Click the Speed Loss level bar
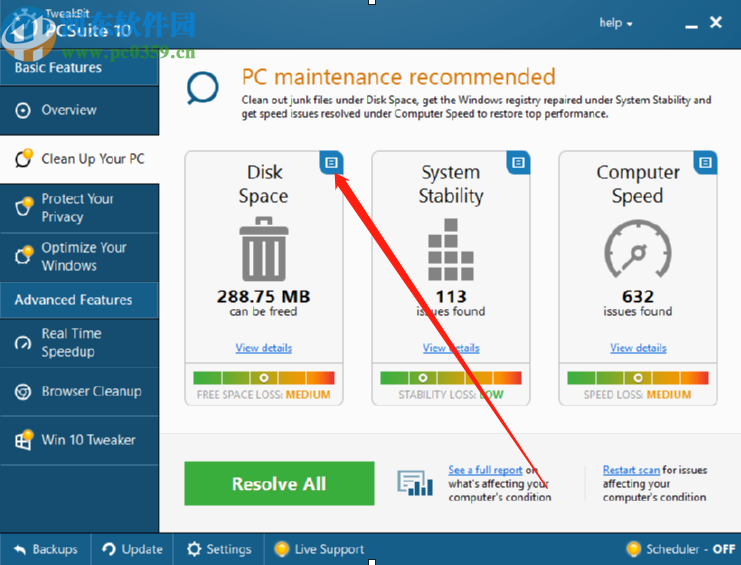The width and height of the screenshot is (741, 565). tap(638, 378)
